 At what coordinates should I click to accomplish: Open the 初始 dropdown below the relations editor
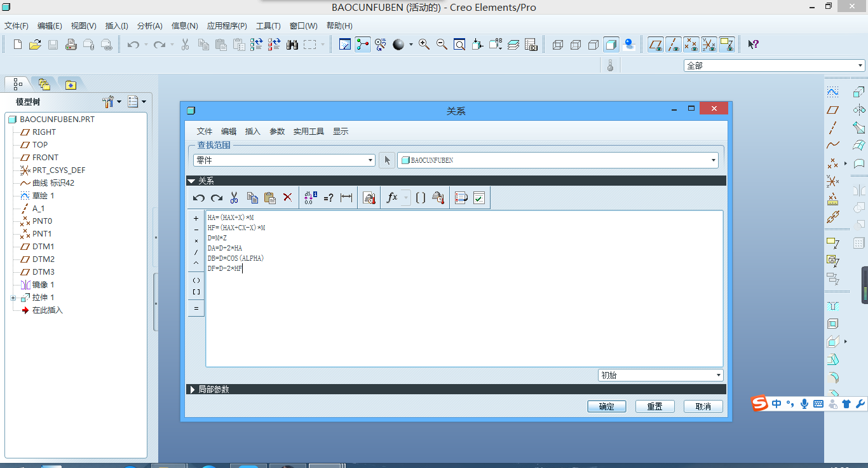click(661, 375)
